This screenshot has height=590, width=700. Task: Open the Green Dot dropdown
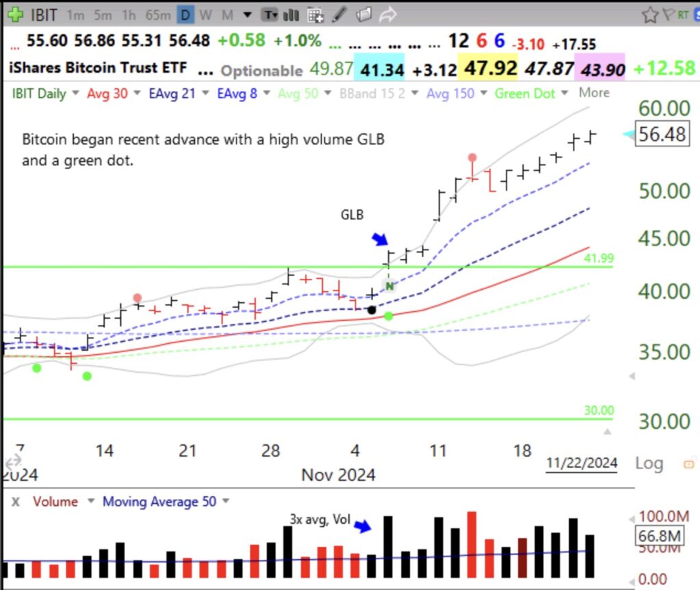pos(565,93)
